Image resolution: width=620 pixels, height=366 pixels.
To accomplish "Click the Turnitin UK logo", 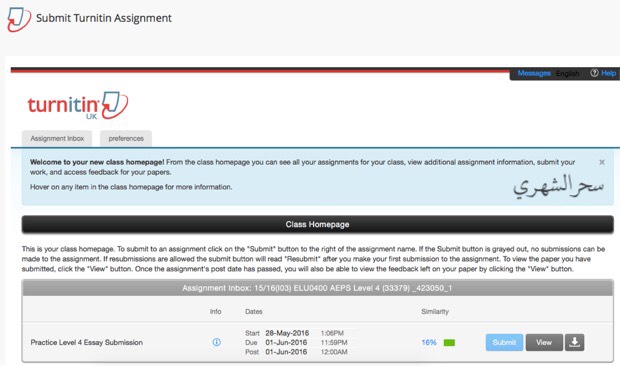I will 78,106.
